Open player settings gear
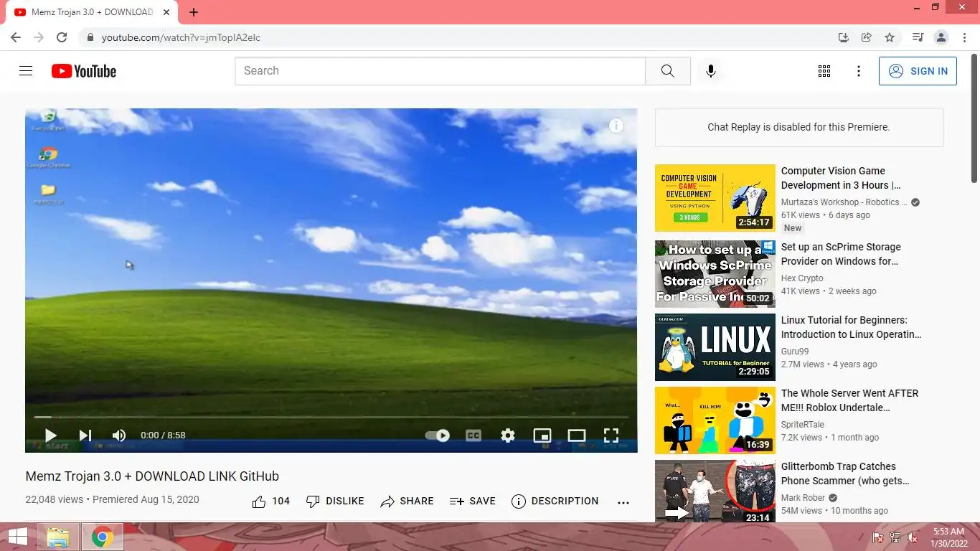This screenshot has width=980, height=551. (508, 435)
